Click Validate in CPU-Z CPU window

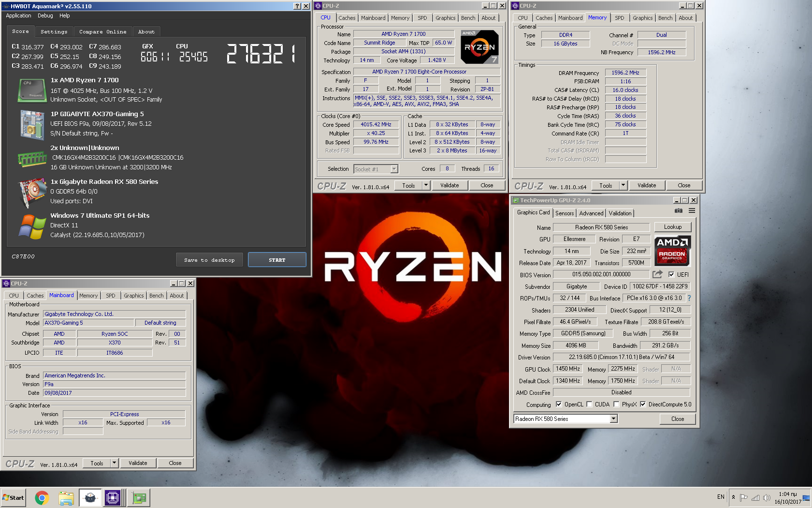tap(449, 185)
